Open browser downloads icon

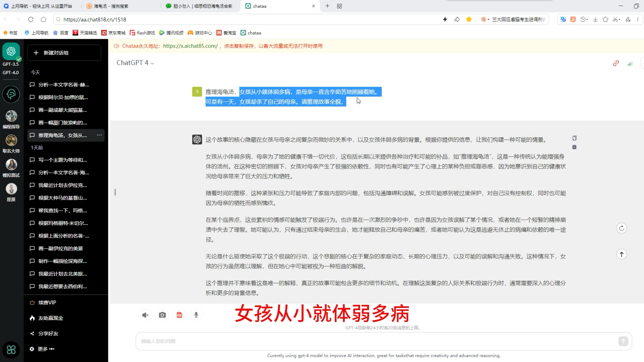(x=595, y=19)
